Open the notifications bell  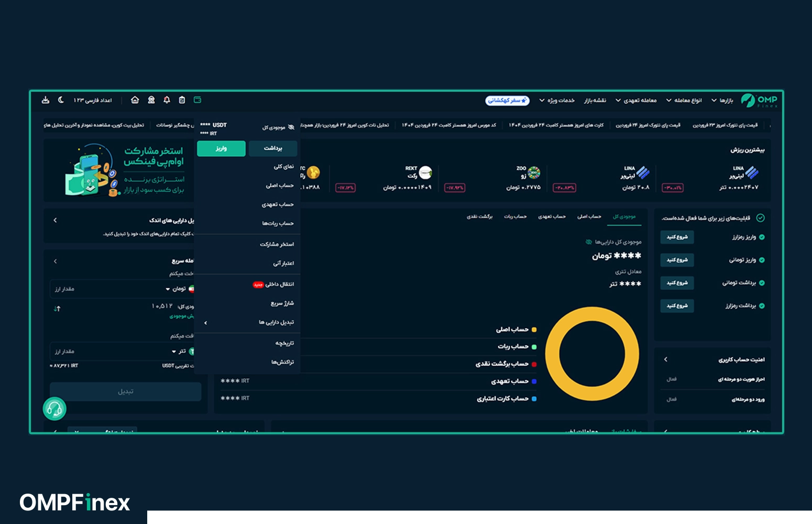(x=167, y=100)
